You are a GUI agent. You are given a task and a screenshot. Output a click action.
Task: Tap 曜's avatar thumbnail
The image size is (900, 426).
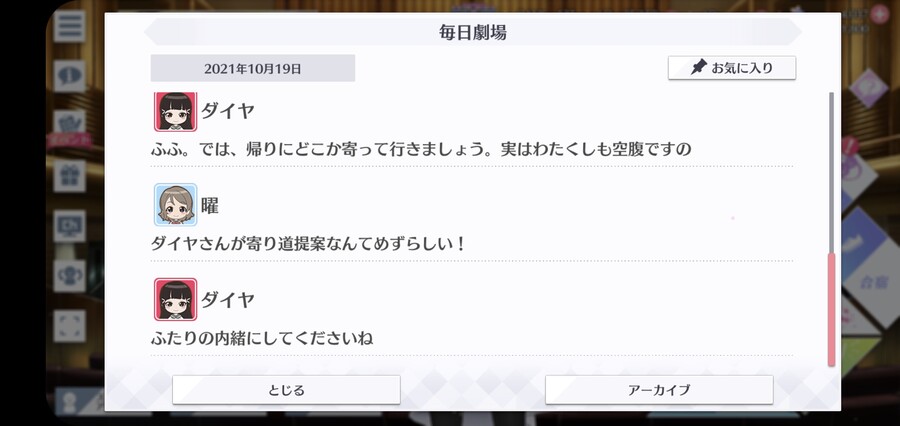(176, 205)
